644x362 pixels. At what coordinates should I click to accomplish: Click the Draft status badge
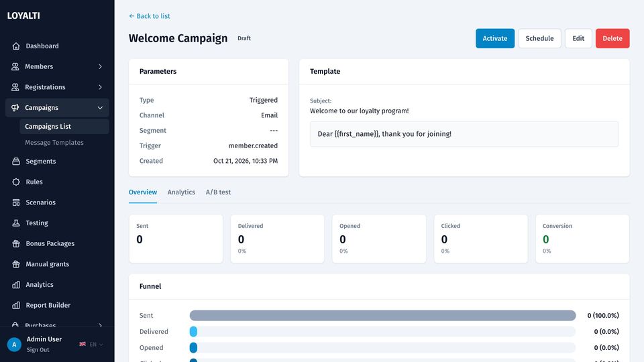point(244,38)
